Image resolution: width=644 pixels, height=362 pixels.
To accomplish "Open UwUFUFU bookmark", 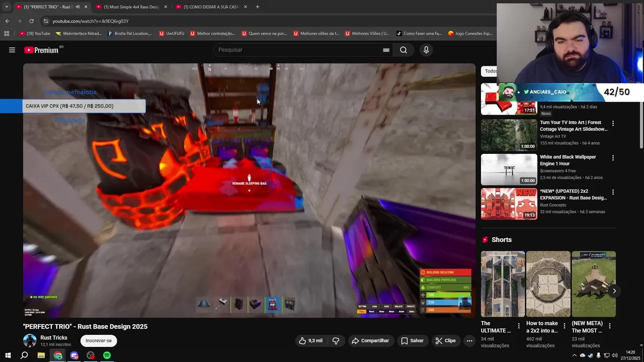I will click(x=172, y=34).
